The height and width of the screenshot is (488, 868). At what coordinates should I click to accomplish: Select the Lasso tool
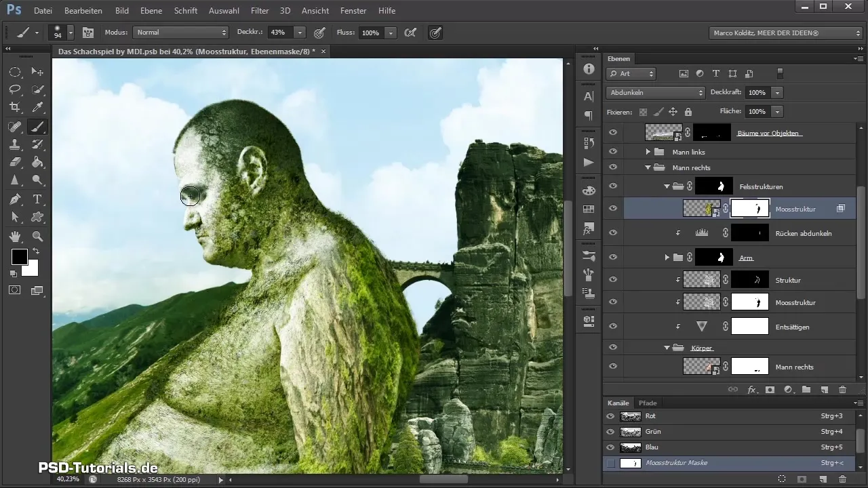[15, 89]
